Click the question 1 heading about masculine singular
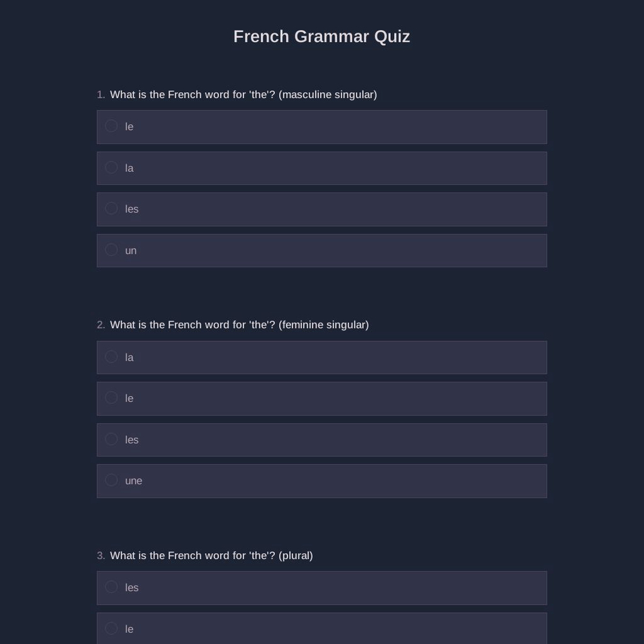644x644 pixels. point(243,94)
